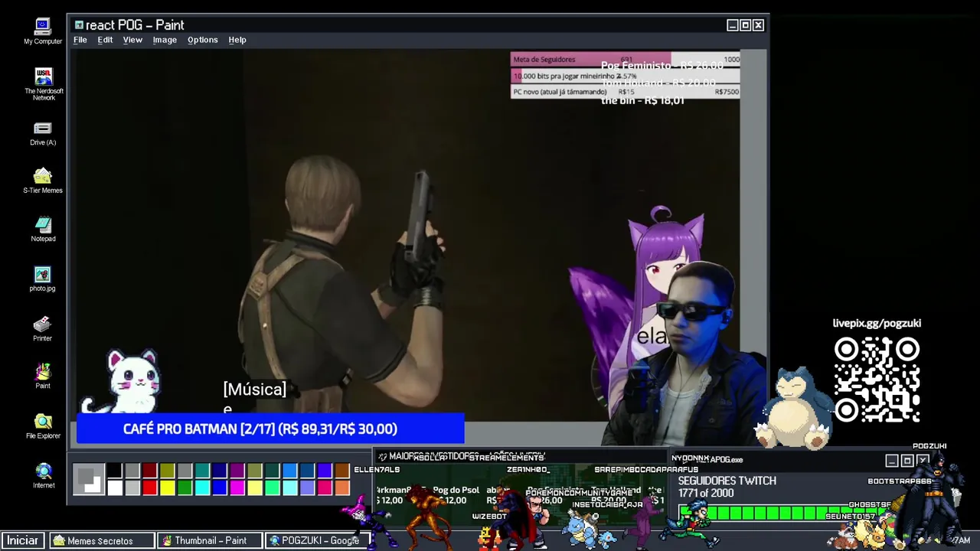Viewport: 980px width, 551px height.
Task: Choose the bright yellow palette swatch
Action: coord(167,487)
